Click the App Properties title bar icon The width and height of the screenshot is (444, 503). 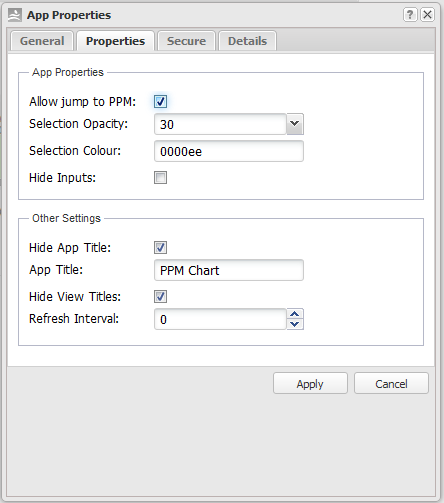click(15, 15)
